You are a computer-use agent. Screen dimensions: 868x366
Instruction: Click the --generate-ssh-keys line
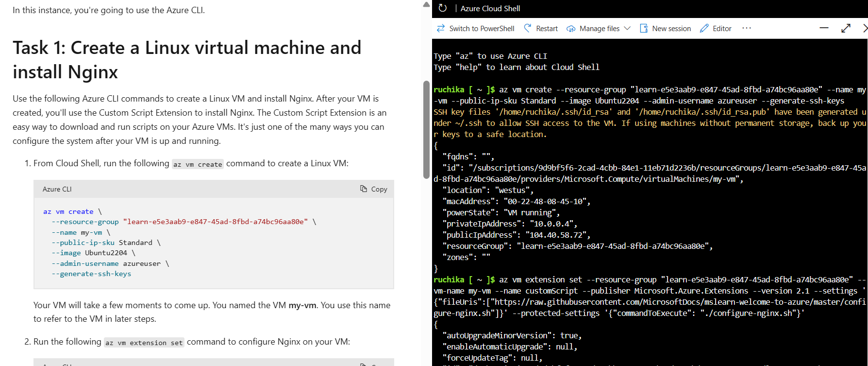91,274
